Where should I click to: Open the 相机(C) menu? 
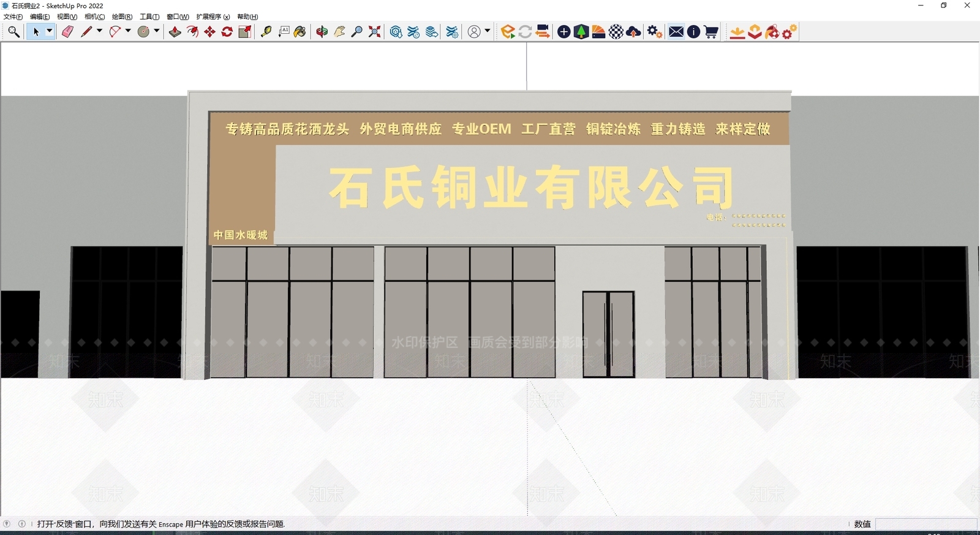[94, 17]
